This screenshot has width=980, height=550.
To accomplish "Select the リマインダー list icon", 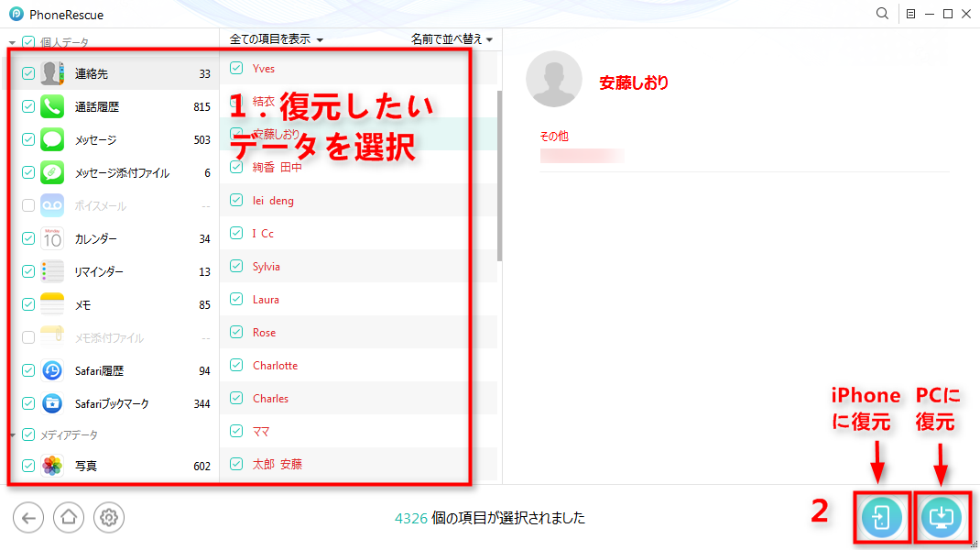I will click(x=52, y=271).
